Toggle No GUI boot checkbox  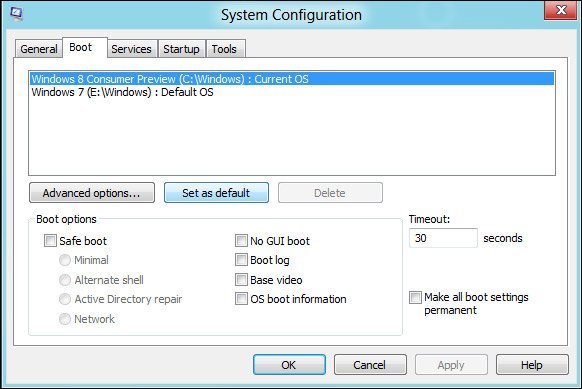pyautogui.click(x=241, y=241)
